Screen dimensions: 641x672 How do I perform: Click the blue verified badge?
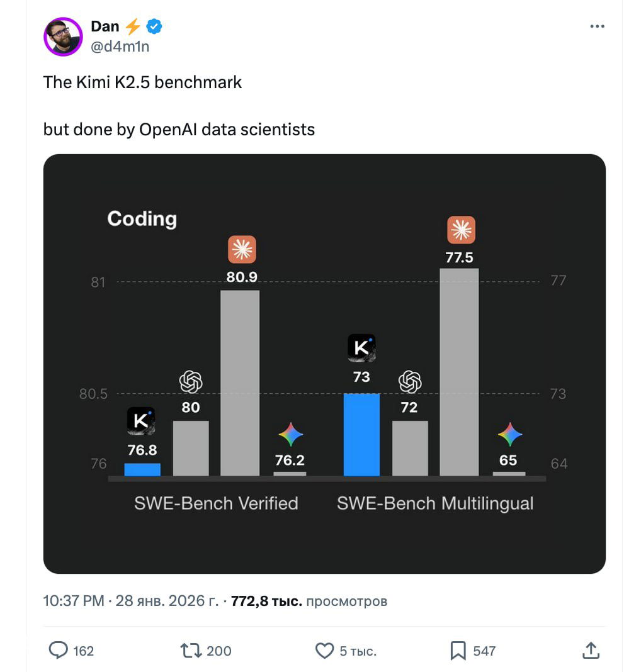(155, 26)
